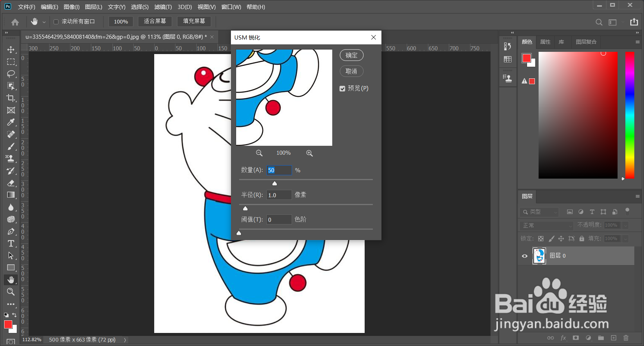Click the 100% zoom button
The width and height of the screenshot is (644, 346).
121,22
